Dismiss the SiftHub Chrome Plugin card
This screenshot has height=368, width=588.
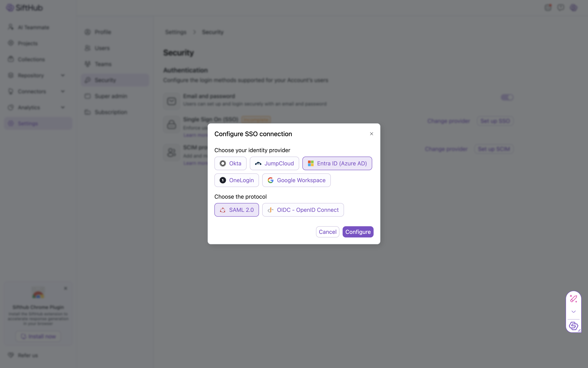click(65, 288)
